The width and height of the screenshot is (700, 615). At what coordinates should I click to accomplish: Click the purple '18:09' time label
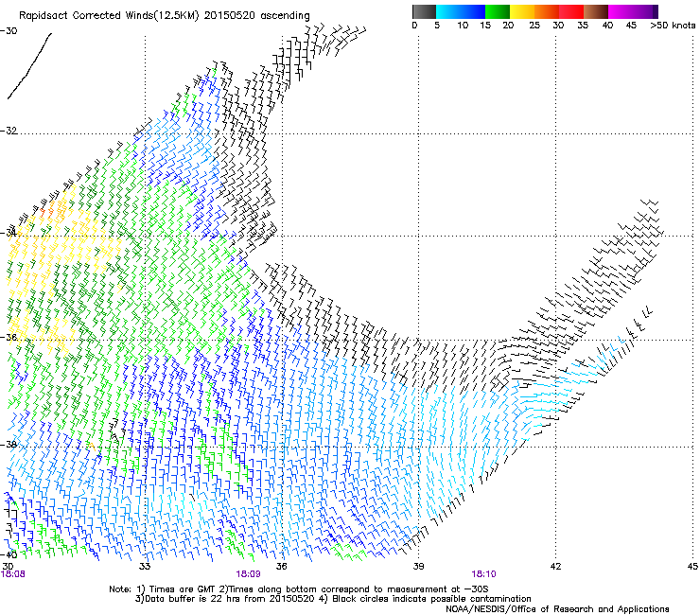coord(248,574)
